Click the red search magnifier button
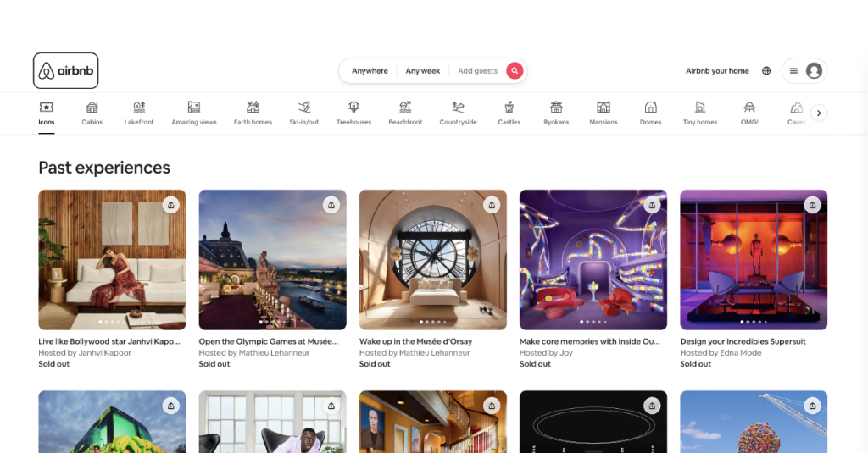868x453 pixels. 515,71
